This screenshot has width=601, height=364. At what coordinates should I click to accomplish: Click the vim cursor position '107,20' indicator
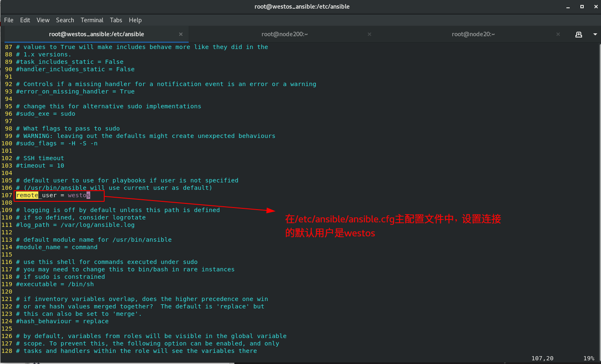(x=543, y=358)
